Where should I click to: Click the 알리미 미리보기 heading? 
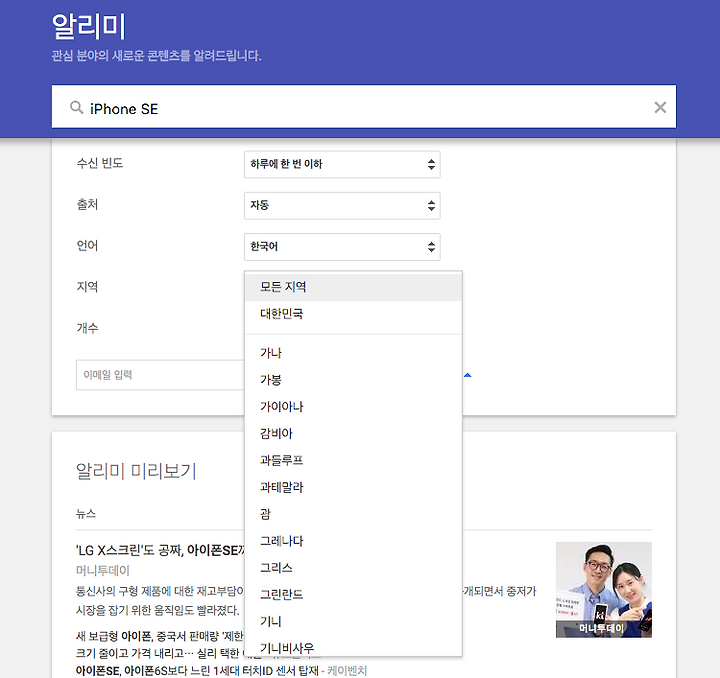(136, 471)
